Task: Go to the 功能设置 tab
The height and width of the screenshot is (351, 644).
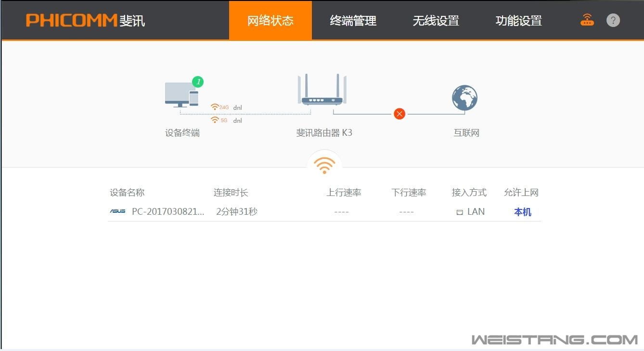Action: [x=519, y=21]
